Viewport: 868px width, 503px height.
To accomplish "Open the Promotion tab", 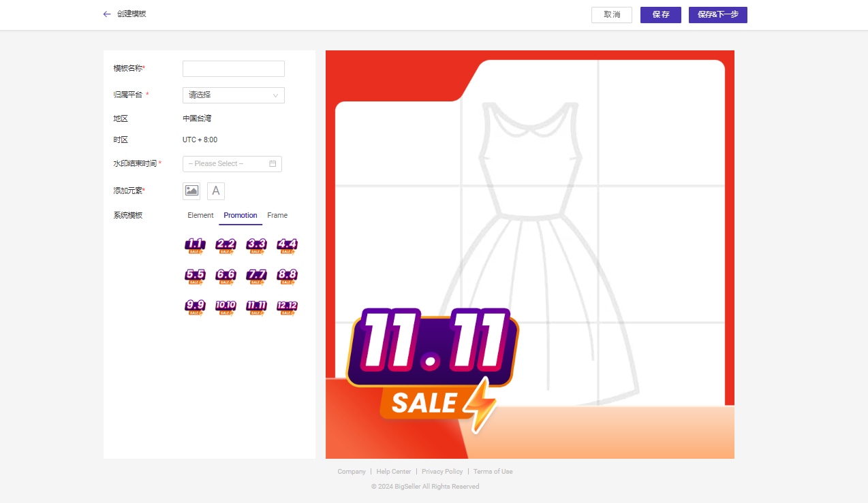I will pyautogui.click(x=241, y=216).
